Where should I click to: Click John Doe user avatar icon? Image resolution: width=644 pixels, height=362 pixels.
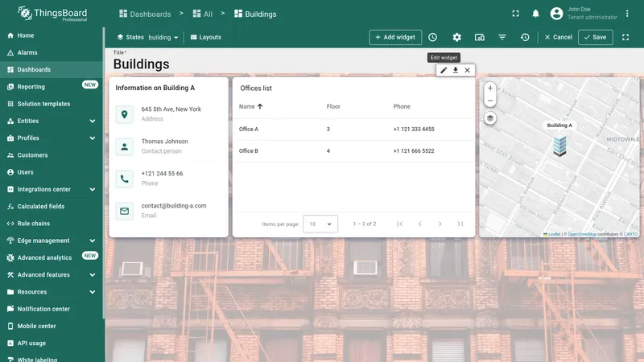(556, 14)
